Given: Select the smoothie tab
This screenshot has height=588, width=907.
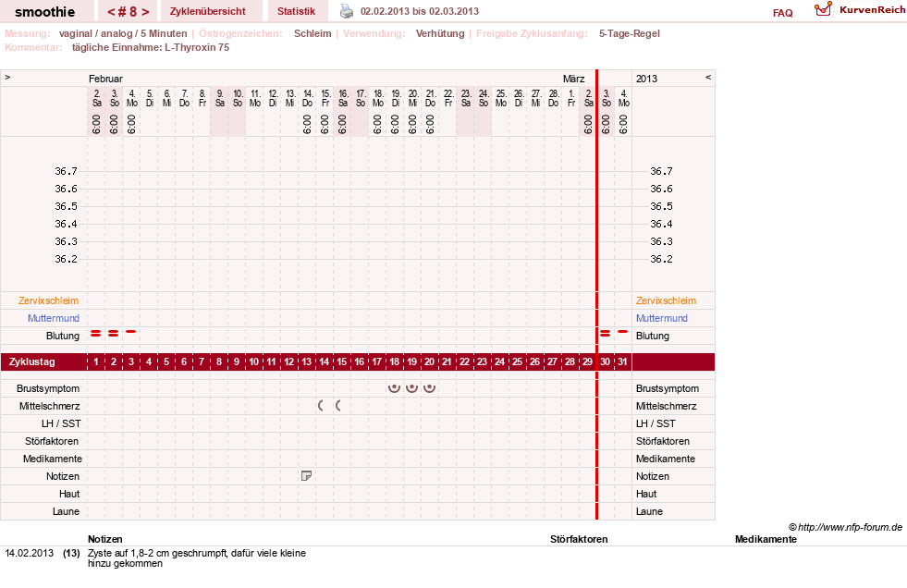Looking at the screenshot, I should pyautogui.click(x=45, y=12).
